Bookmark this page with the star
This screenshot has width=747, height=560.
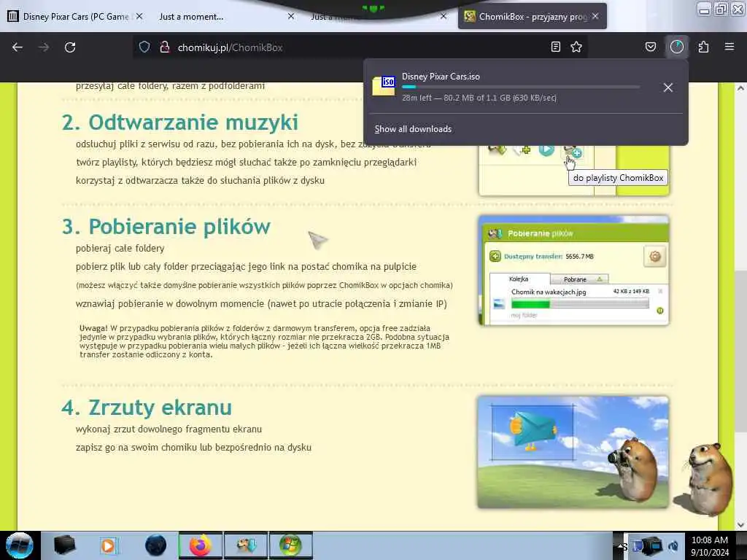point(576,47)
